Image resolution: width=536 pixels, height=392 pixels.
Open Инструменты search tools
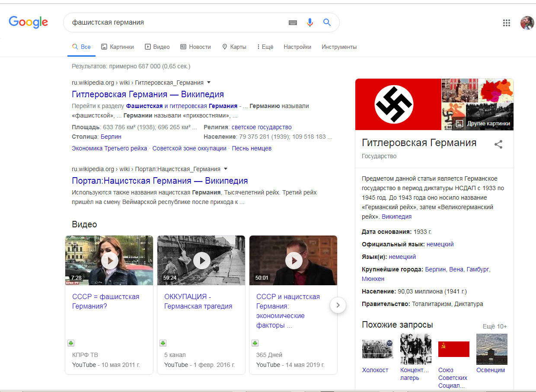pyautogui.click(x=339, y=47)
